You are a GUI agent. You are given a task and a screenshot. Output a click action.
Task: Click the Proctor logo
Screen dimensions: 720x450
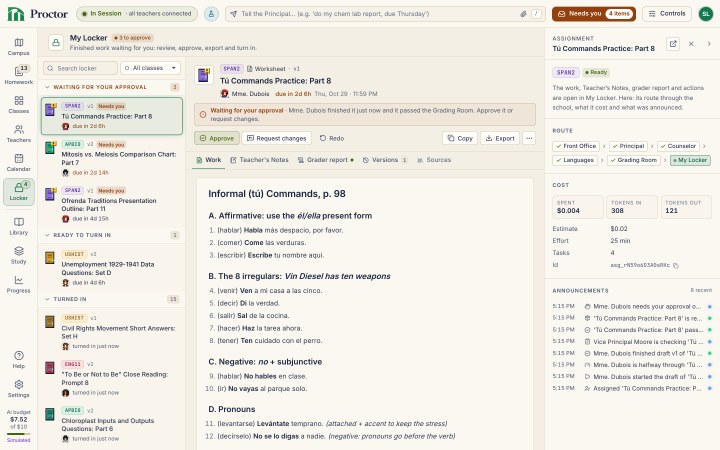point(37,14)
